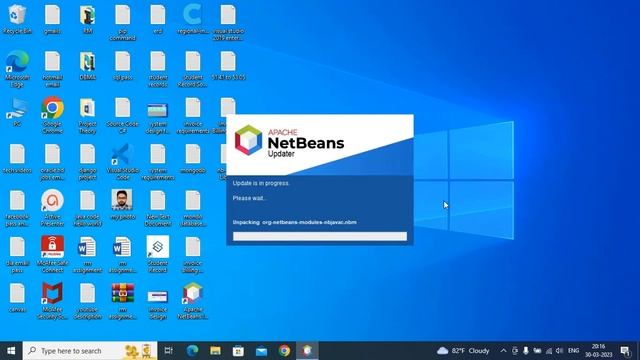Select the WinRAR archive on the desktop

pos(122,300)
